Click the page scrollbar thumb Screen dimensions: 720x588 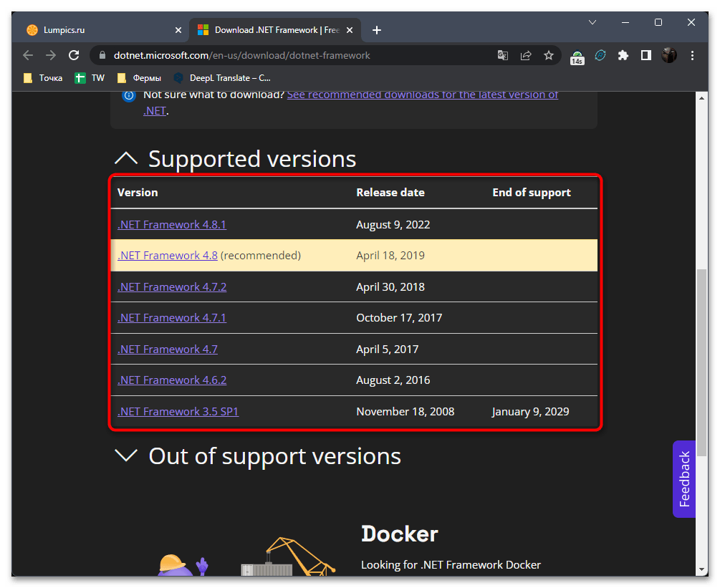click(x=701, y=362)
